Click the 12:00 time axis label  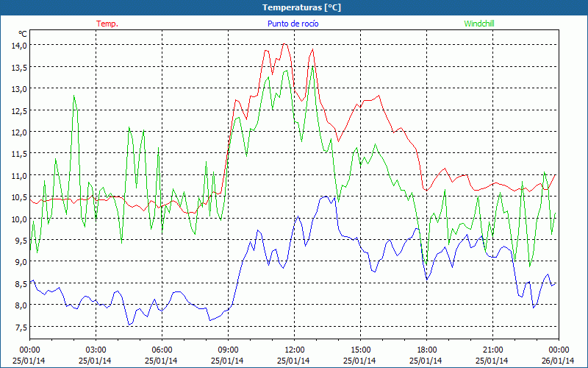point(295,350)
